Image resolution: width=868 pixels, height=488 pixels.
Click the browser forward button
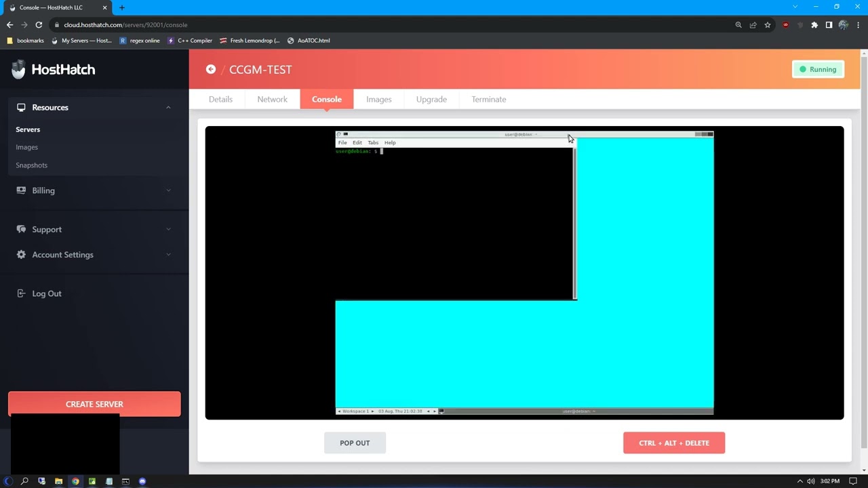click(x=24, y=25)
